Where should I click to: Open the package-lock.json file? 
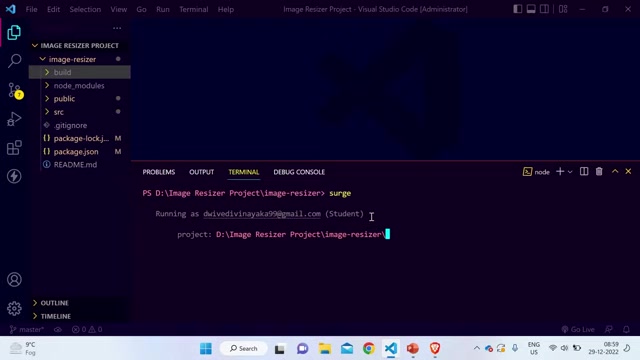[x=80, y=138]
